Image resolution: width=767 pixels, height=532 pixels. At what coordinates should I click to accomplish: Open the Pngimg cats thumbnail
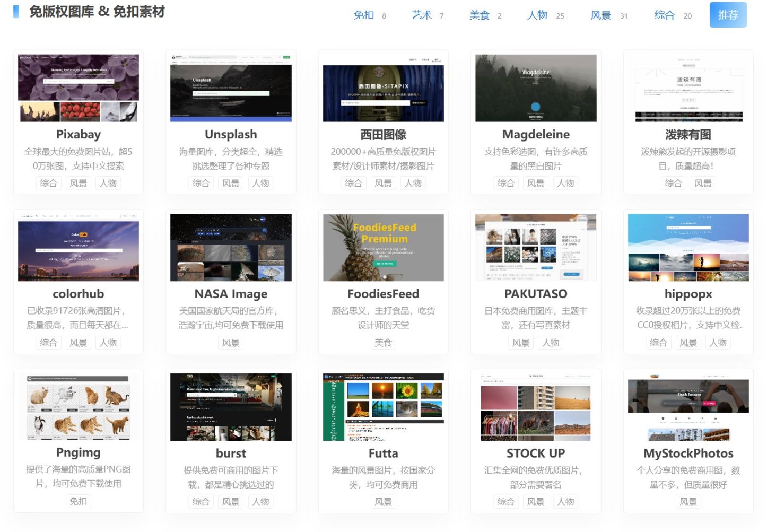(79, 407)
